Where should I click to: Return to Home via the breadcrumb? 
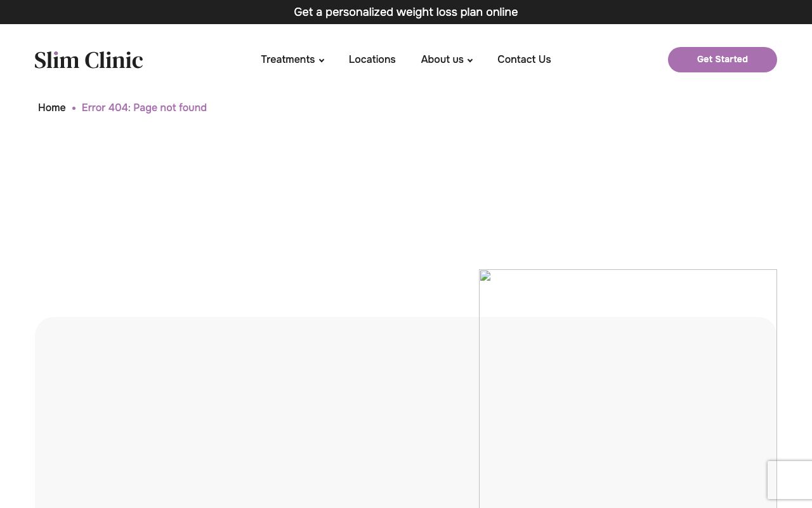51,107
